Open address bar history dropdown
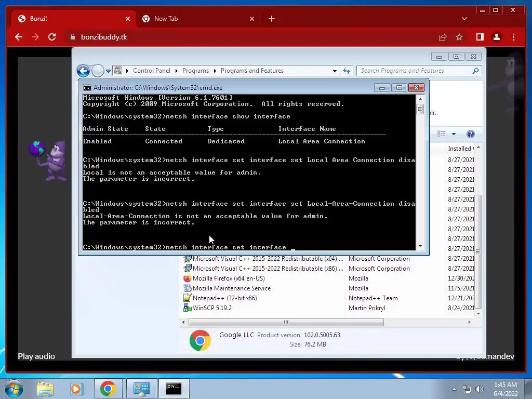The image size is (532, 399). [x=335, y=71]
